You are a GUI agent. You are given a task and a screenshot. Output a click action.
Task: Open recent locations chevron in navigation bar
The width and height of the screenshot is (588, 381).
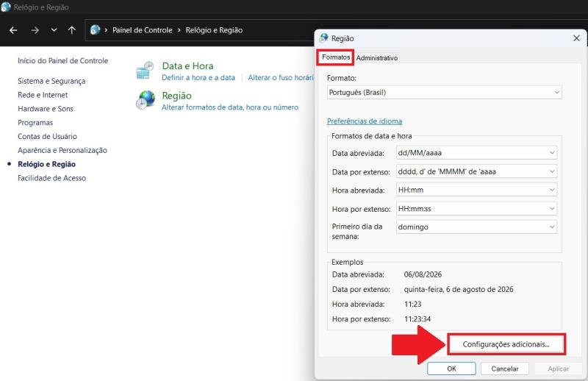(x=54, y=30)
